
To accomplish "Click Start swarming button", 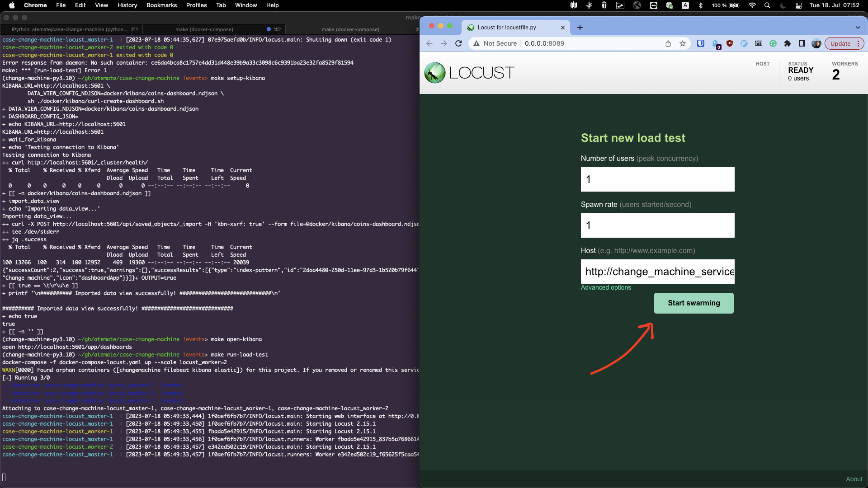I will pos(693,303).
